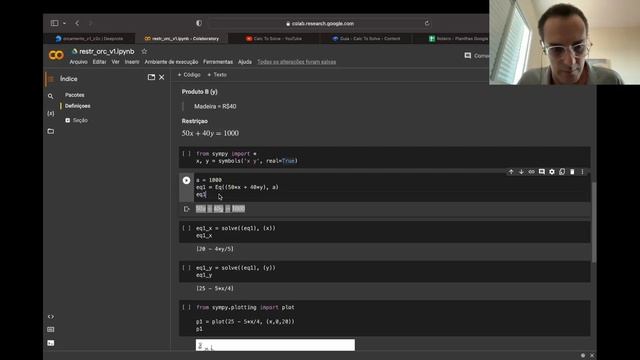Open the Ver menu

[x=116, y=62]
